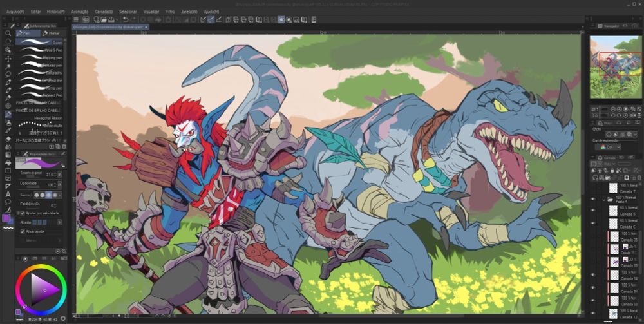Select the Auto select wand tool
The height and width of the screenshot is (324, 644).
(8, 66)
